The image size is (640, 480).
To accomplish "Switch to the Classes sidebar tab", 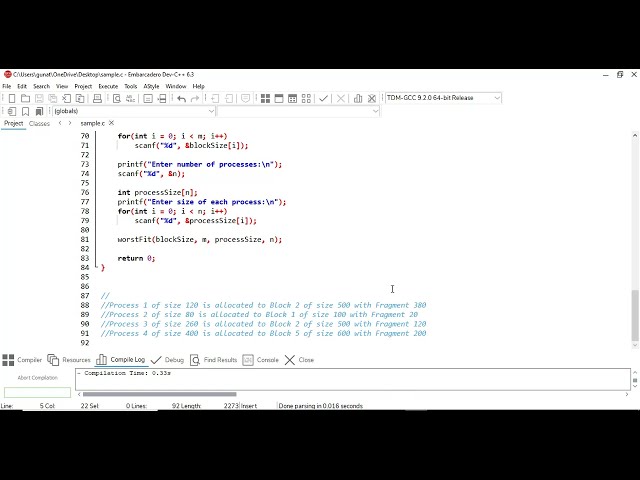I will coord(40,123).
